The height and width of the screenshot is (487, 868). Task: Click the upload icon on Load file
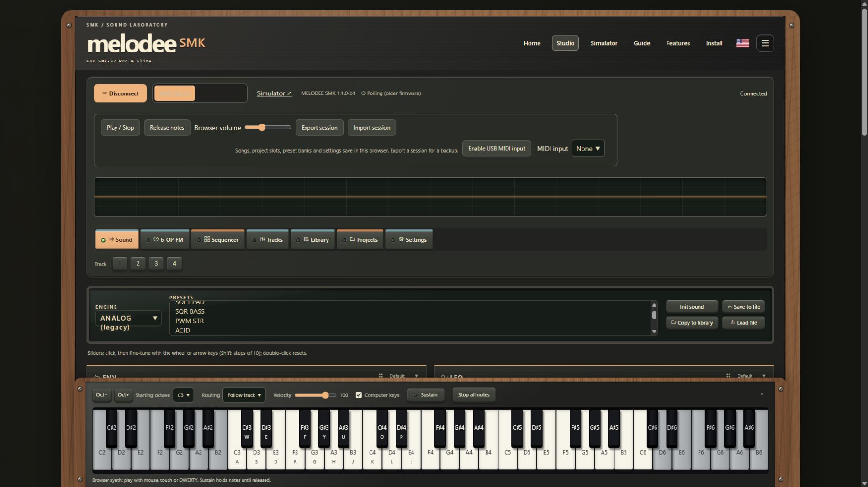(x=732, y=322)
